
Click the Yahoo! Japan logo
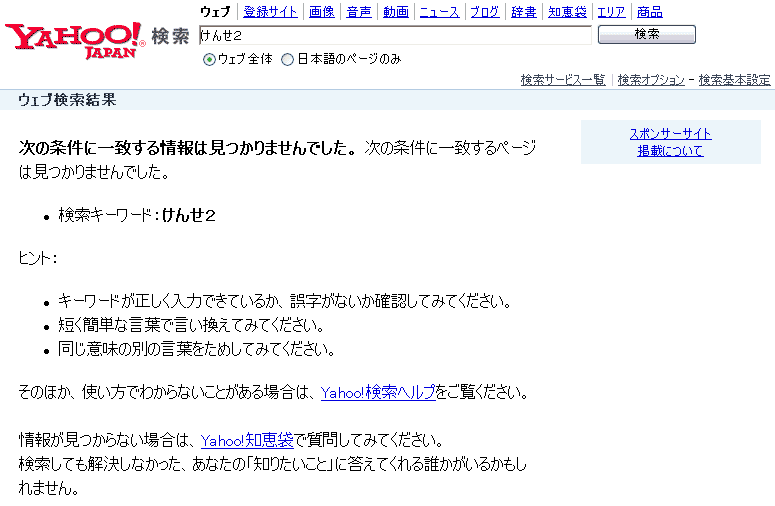(x=74, y=39)
